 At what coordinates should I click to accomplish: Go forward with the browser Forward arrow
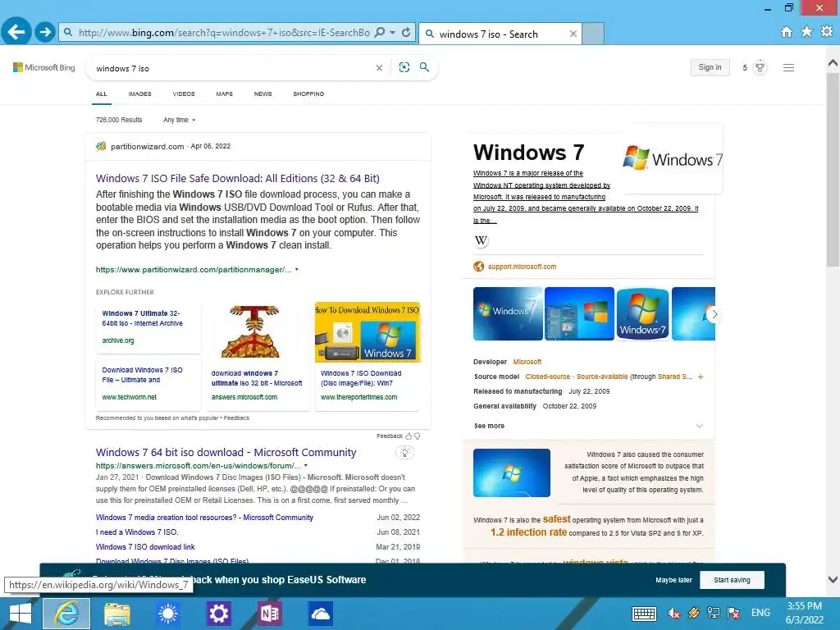tap(45, 32)
